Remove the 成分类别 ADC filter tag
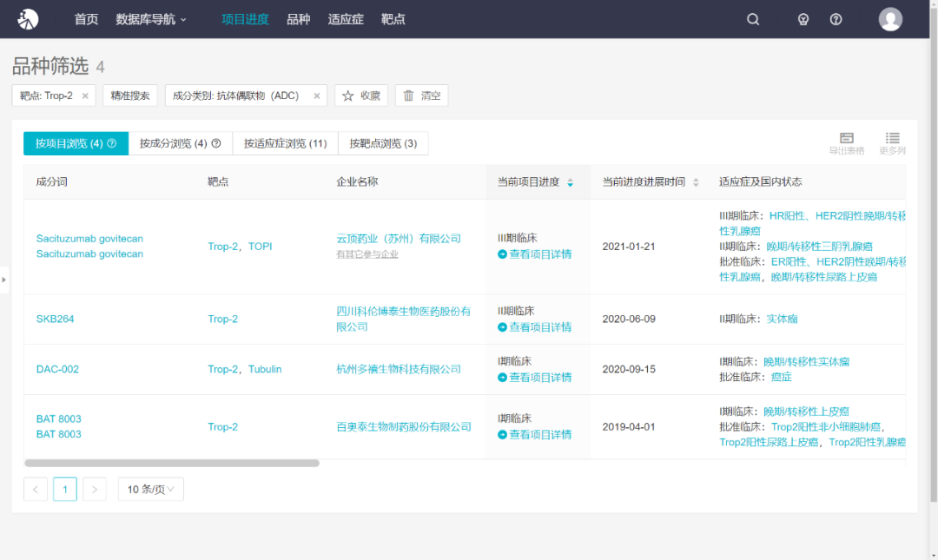 [x=316, y=96]
